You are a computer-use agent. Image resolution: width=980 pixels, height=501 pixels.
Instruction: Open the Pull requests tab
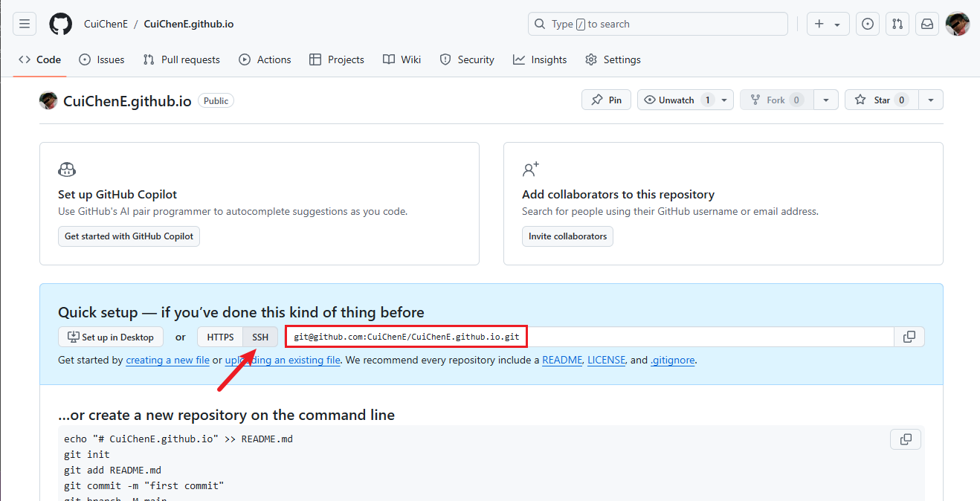[x=181, y=59]
